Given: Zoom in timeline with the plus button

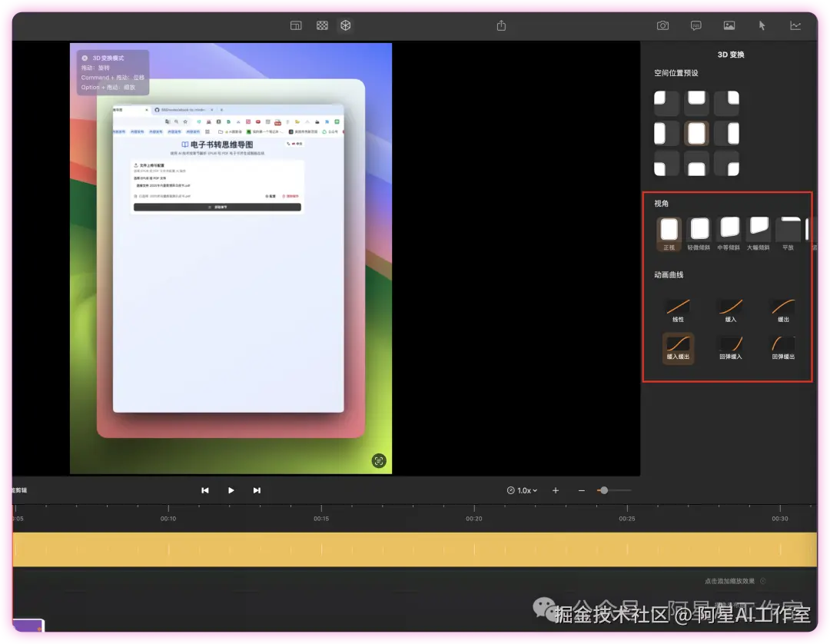Looking at the screenshot, I should [556, 490].
